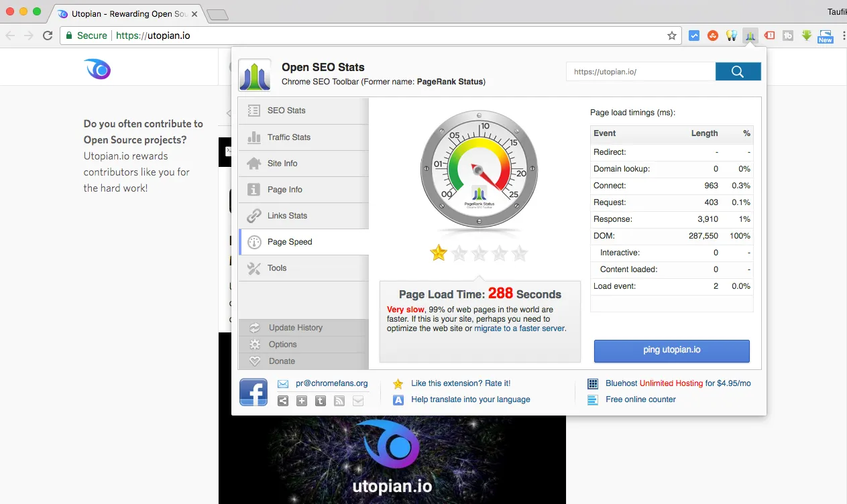Viewport: 847px width, 504px height.
Task: Click the green download arrow extension icon
Action: [x=807, y=36]
